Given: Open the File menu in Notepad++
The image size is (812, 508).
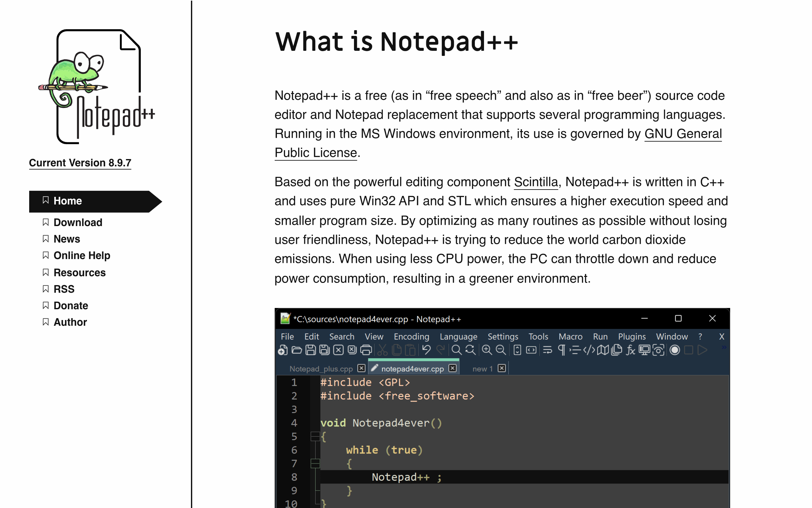Looking at the screenshot, I should pyautogui.click(x=287, y=337).
